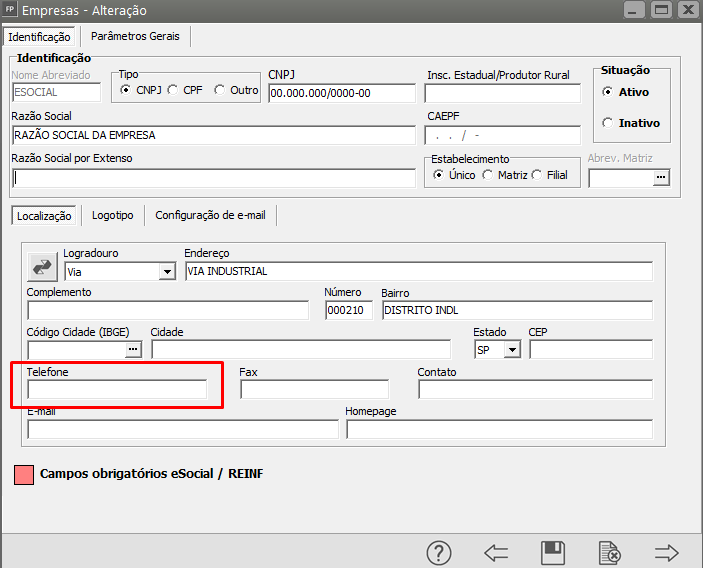Switch to Parâmetros Gerais tab
Viewport: 703px width, 568px height.
tap(135, 36)
